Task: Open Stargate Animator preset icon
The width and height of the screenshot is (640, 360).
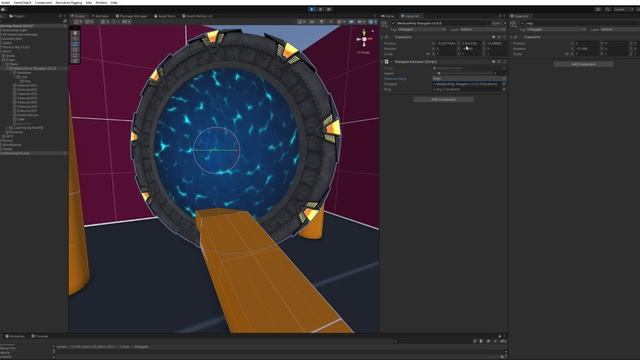Action: coord(499,62)
